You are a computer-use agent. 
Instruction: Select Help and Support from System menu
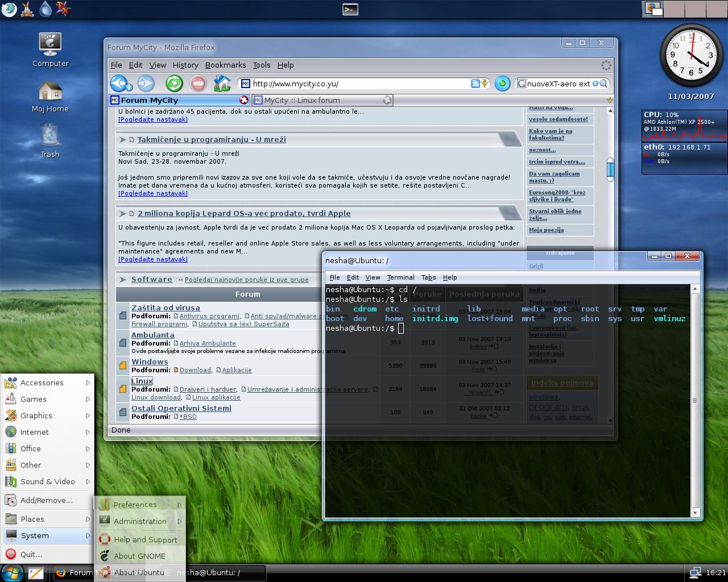(145, 539)
